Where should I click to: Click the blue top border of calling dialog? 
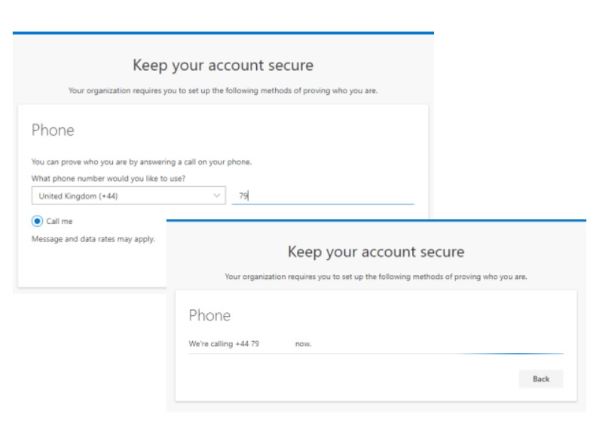[375, 219]
